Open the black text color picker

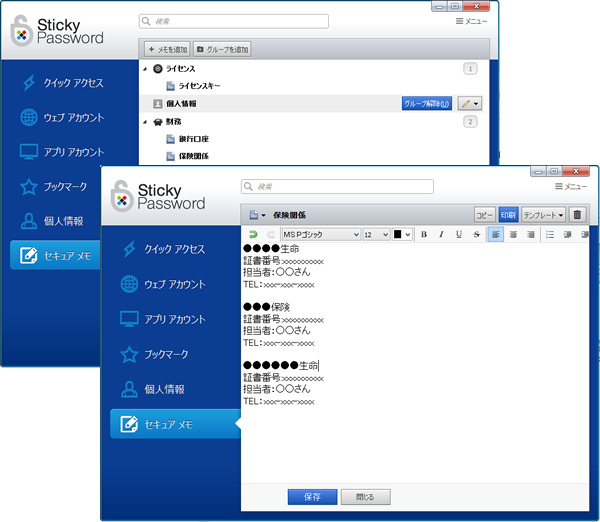point(402,234)
